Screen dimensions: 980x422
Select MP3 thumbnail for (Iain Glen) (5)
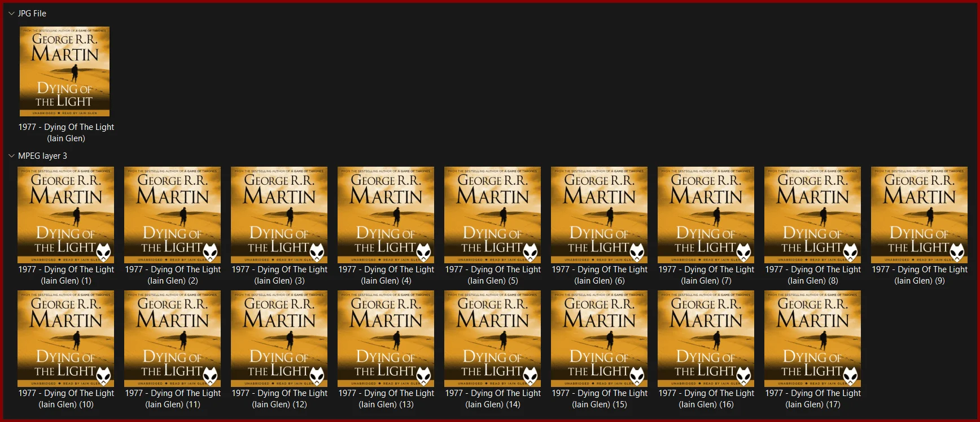click(x=493, y=215)
